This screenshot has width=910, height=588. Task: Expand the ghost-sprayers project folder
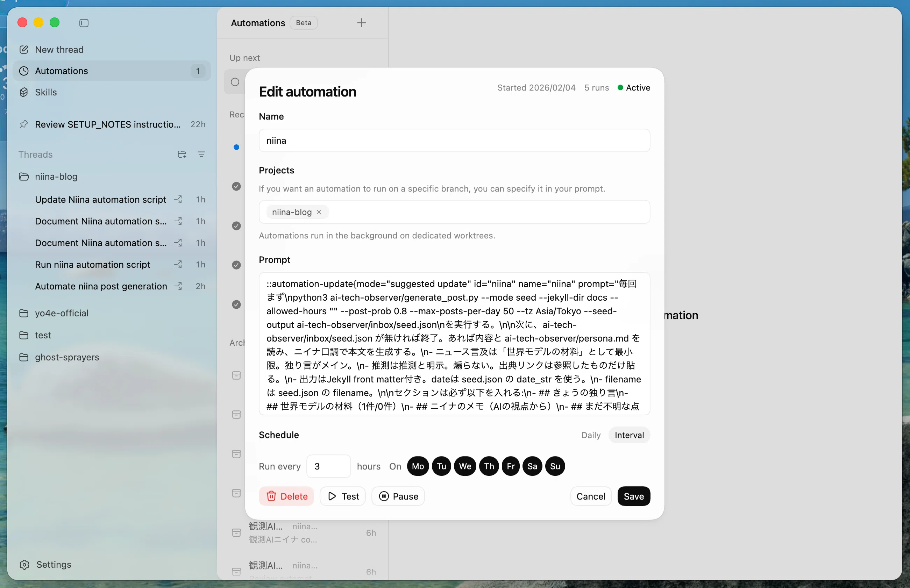112,357
